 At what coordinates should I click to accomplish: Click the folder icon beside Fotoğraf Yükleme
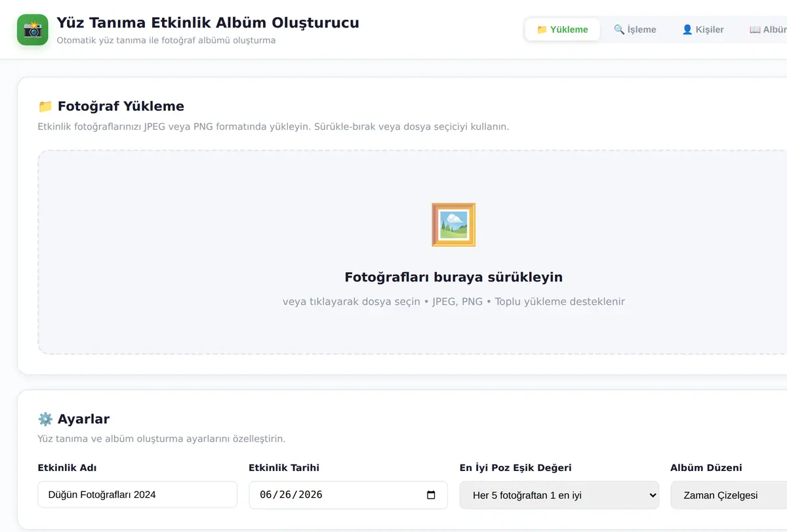[x=45, y=106]
